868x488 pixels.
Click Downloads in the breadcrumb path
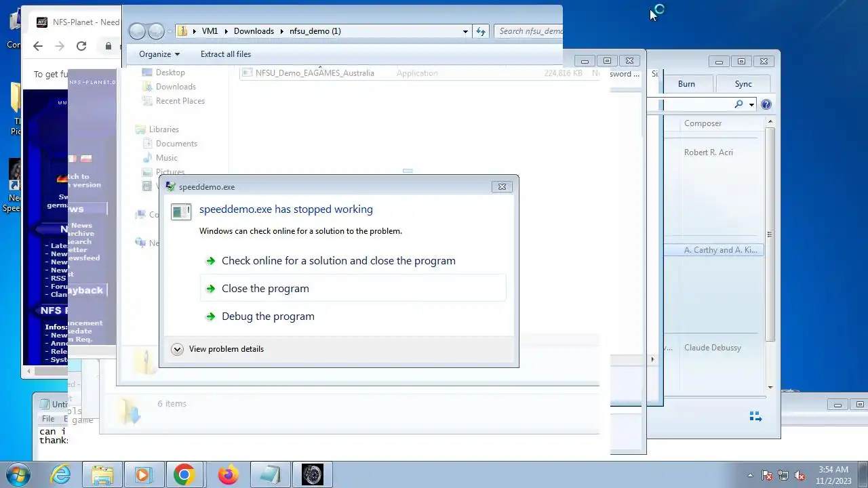pos(254,31)
